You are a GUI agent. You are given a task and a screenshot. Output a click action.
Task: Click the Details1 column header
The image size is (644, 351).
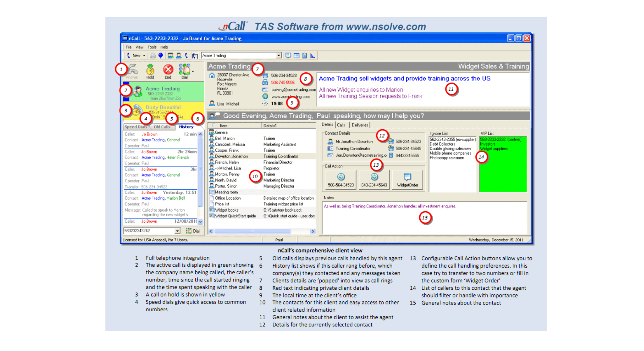pyautogui.click(x=289, y=126)
